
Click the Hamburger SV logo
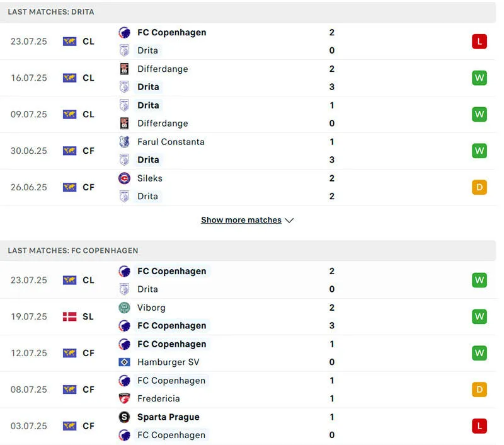(124, 362)
